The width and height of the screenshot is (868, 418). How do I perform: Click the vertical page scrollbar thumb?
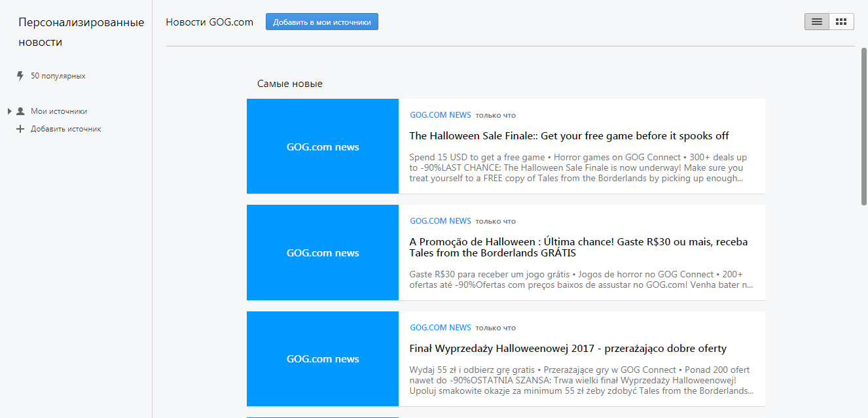click(x=864, y=126)
